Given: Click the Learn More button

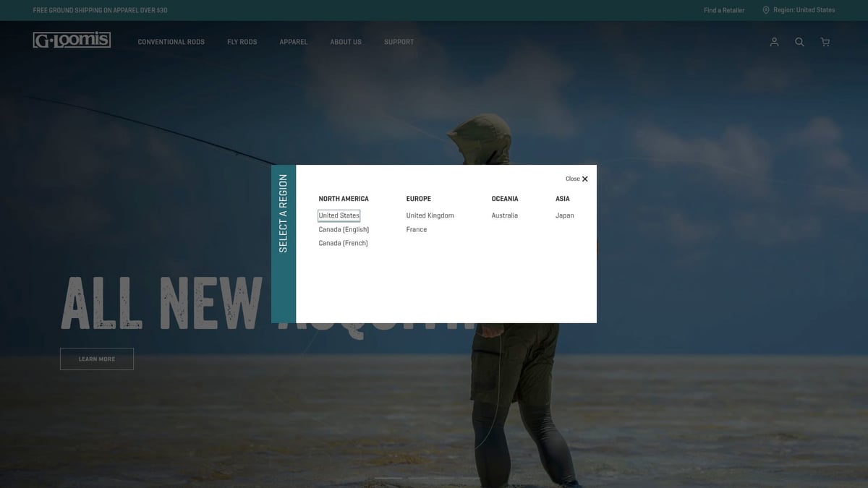Looking at the screenshot, I should 97,358.
